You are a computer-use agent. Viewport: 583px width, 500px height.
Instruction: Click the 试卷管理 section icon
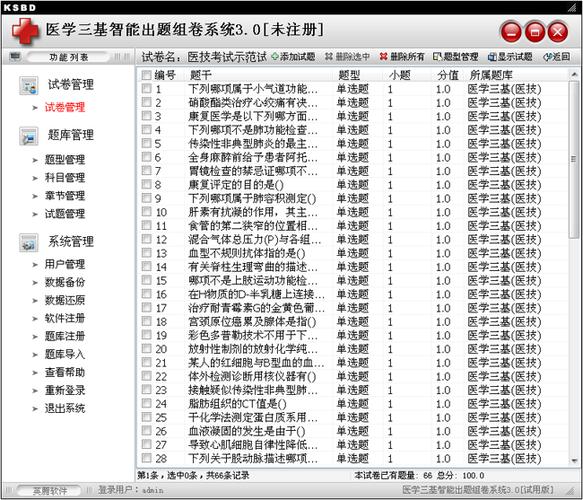(29, 85)
